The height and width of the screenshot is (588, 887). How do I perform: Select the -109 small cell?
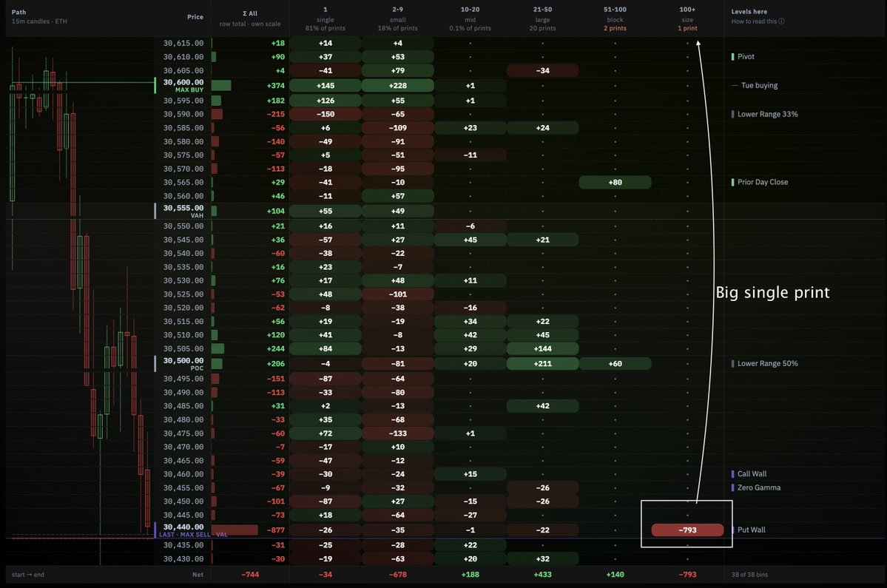coord(398,128)
